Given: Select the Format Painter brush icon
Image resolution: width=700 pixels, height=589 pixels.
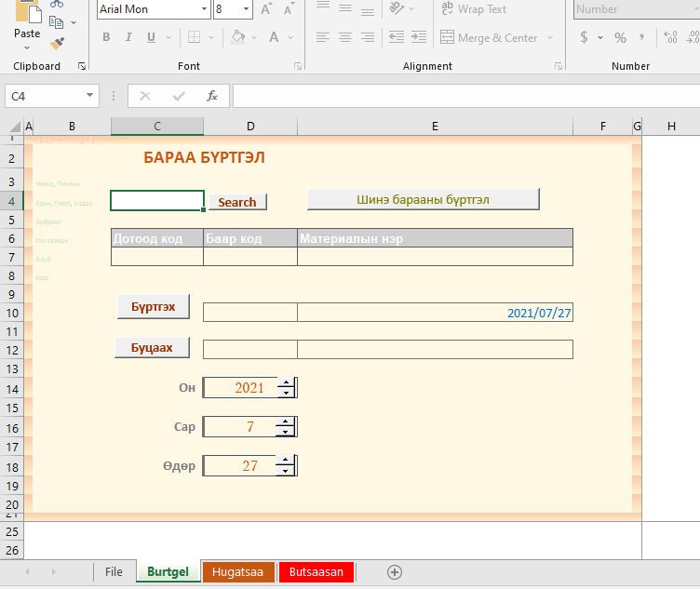Looking at the screenshot, I should pyautogui.click(x=57, y=44).
